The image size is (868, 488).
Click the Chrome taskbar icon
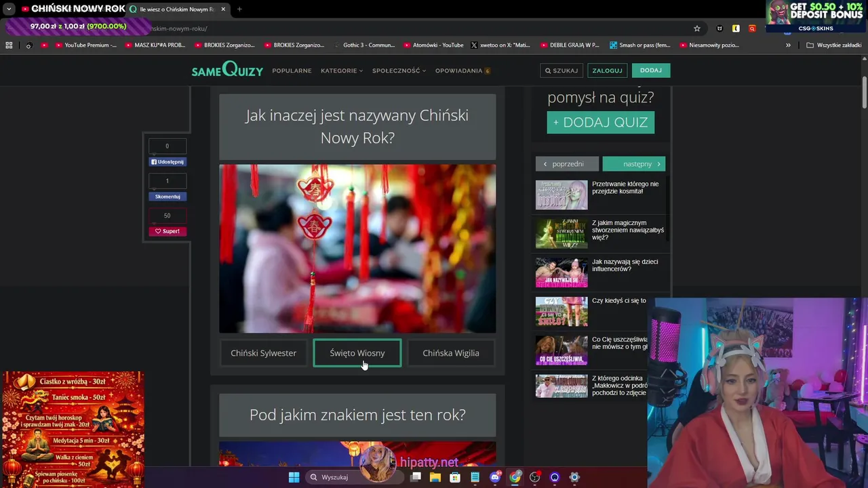(x=515, y=477)
